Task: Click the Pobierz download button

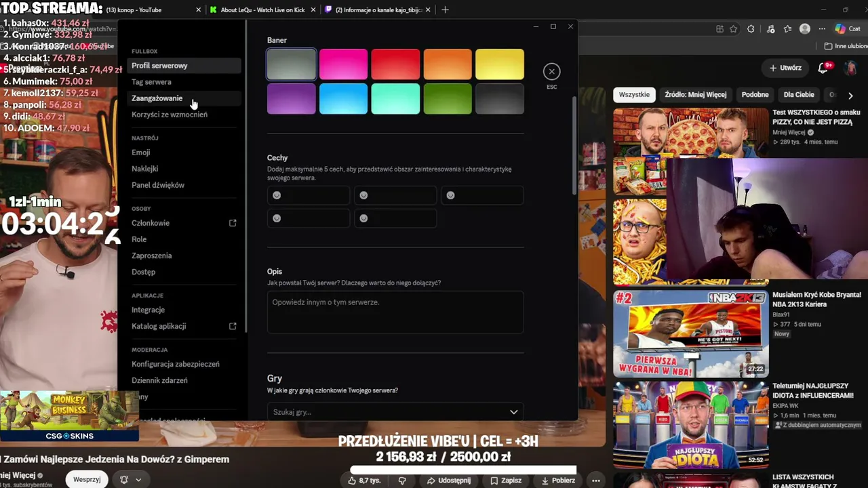Action: tap(558, 481)
